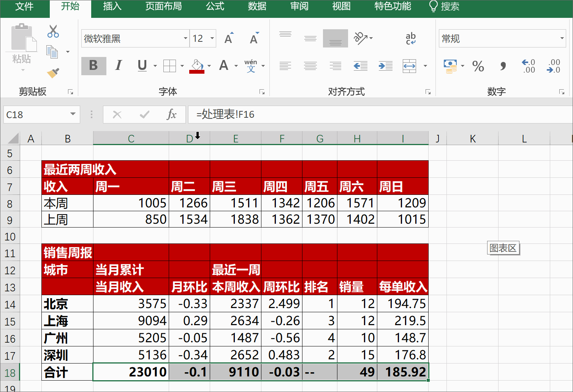
Task: Apply the percent style icon
Action: pos(478,66)
